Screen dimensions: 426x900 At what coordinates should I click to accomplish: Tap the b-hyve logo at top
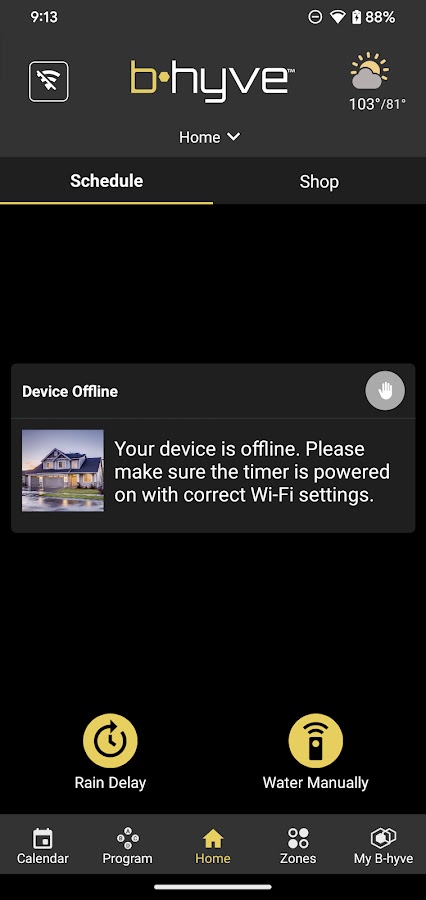click(x=212, y=82)
